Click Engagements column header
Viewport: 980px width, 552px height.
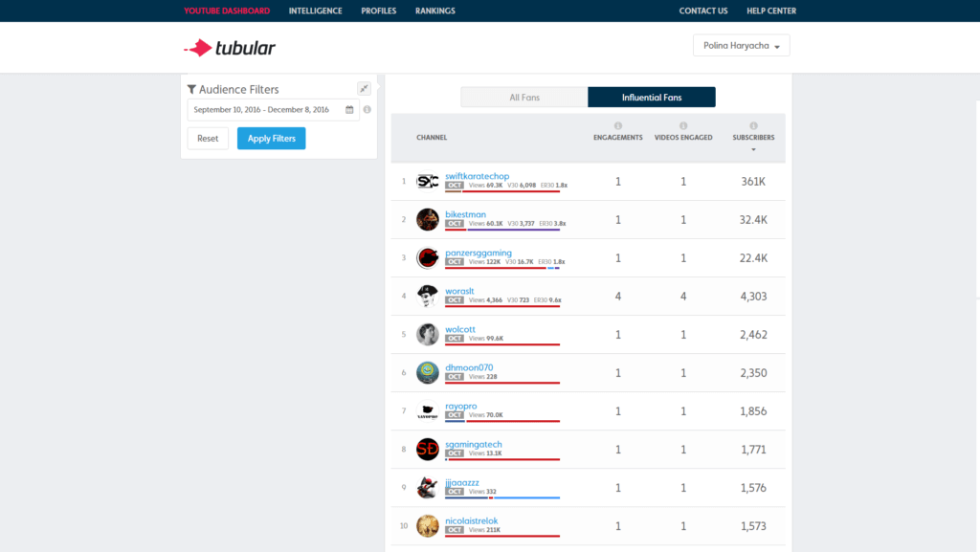[x=618, y=138]
